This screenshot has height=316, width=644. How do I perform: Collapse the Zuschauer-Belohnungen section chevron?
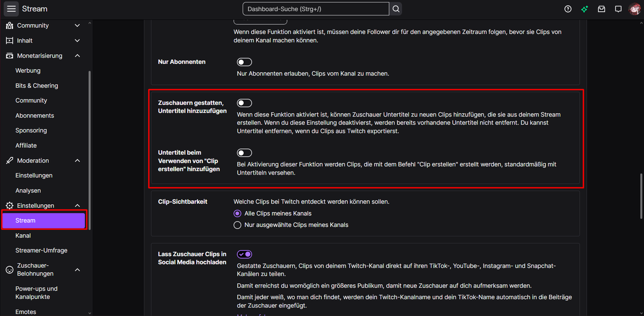coord(77,270)
